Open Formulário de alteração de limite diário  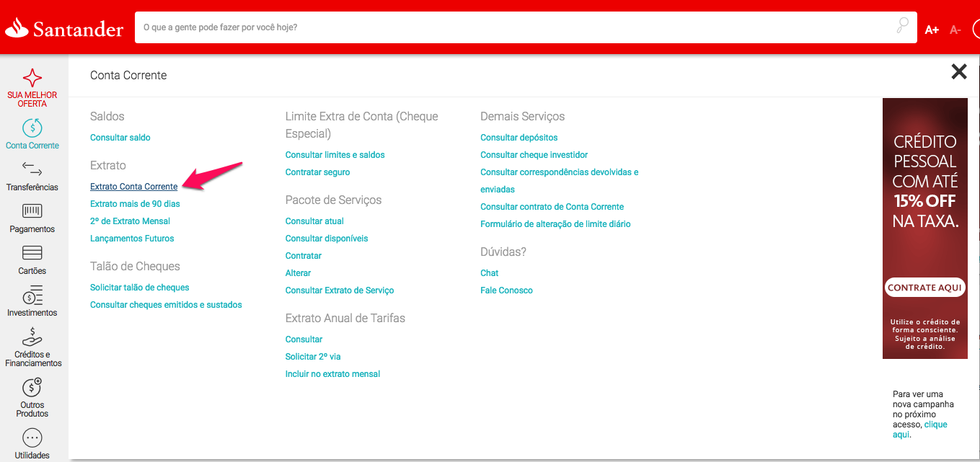click(x=556, y=224)
